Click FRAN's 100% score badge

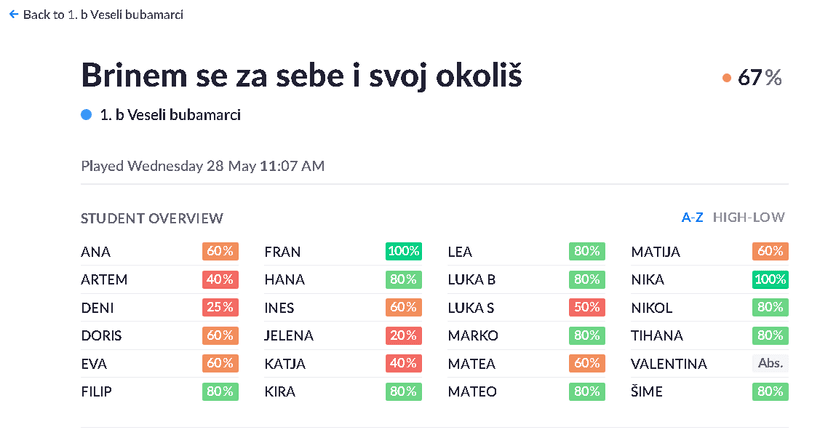point(403,252)
